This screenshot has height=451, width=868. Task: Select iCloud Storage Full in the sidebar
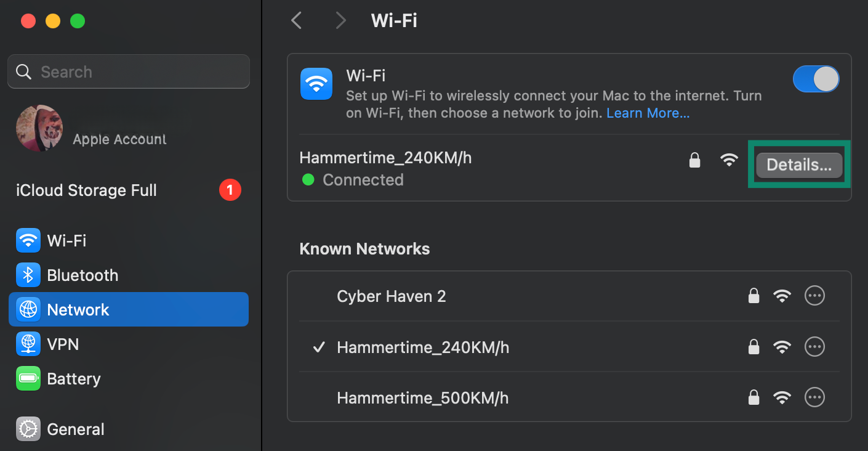click(x=86, y=190)
